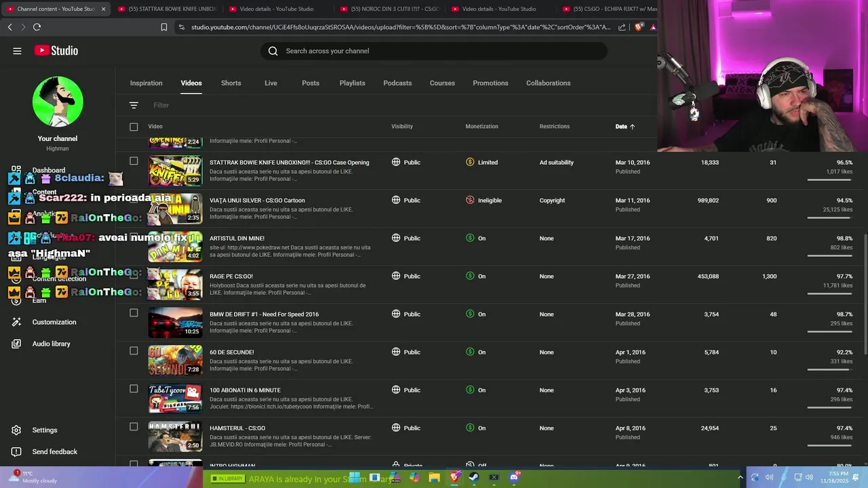
Task: Reload the page in the browser toolbar
Action: coord(37,27)
